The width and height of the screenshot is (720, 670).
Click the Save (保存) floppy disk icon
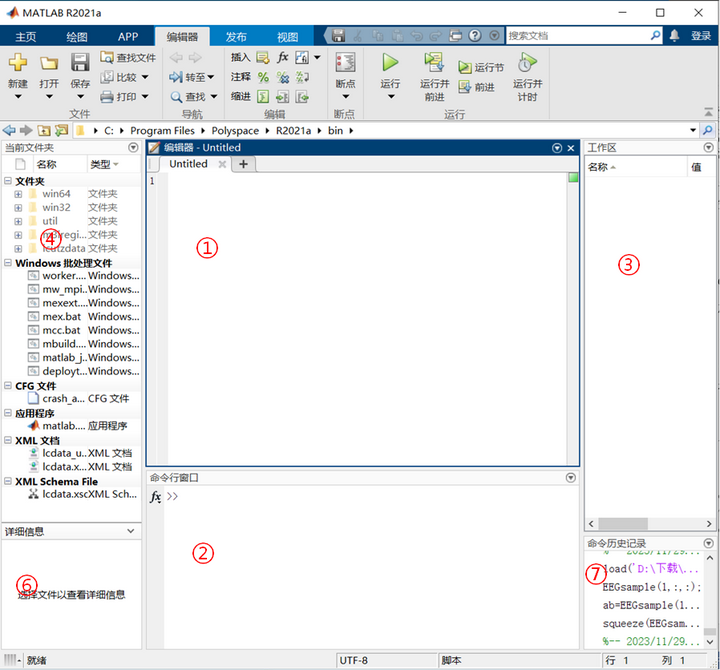pos(80,62)
